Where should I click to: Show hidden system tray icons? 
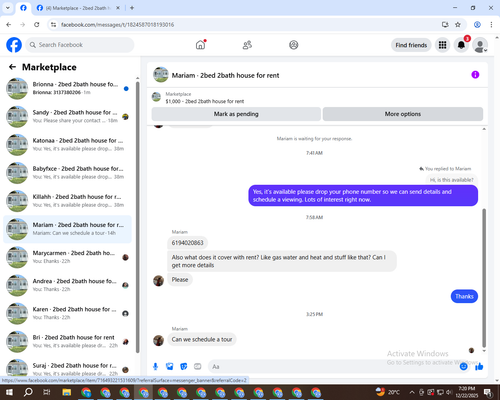(412, 392)
